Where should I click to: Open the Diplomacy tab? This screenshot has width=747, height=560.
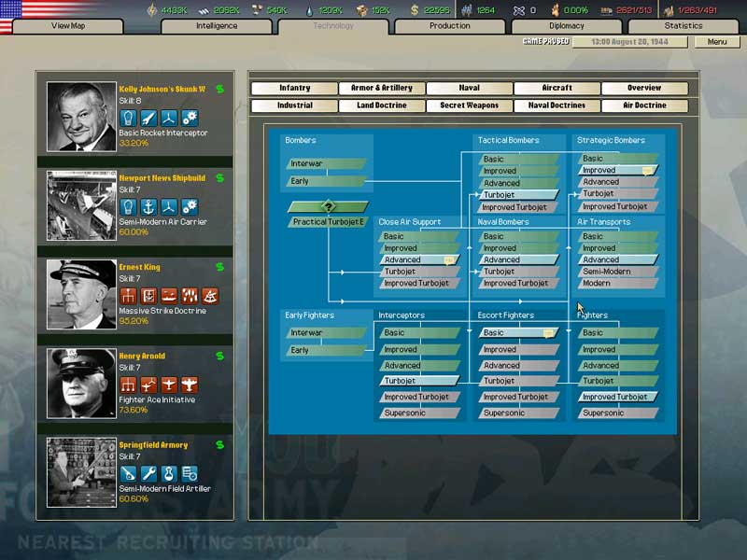pyautogui.click(x=567, y=26)
